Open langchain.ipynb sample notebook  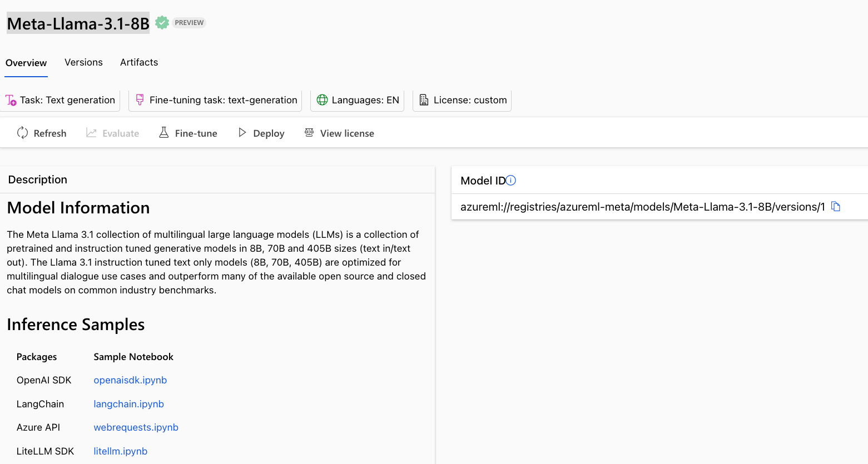coord(128,404)
